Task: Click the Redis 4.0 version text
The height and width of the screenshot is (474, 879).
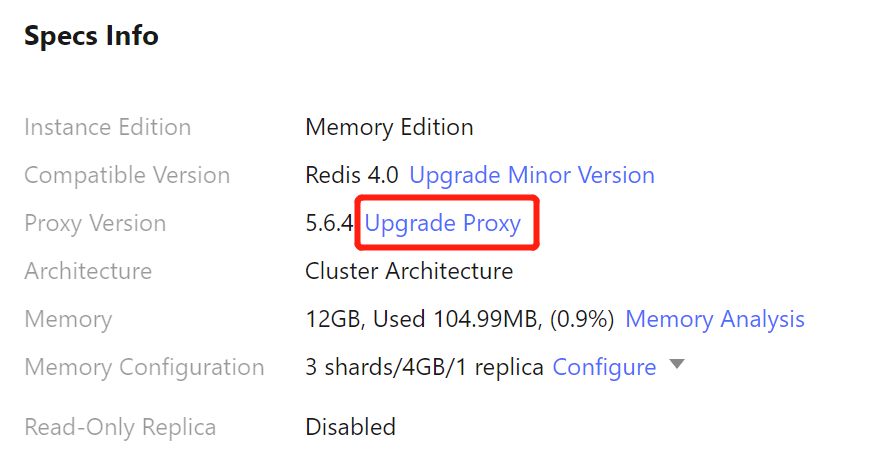Action: tap(351, 175)
